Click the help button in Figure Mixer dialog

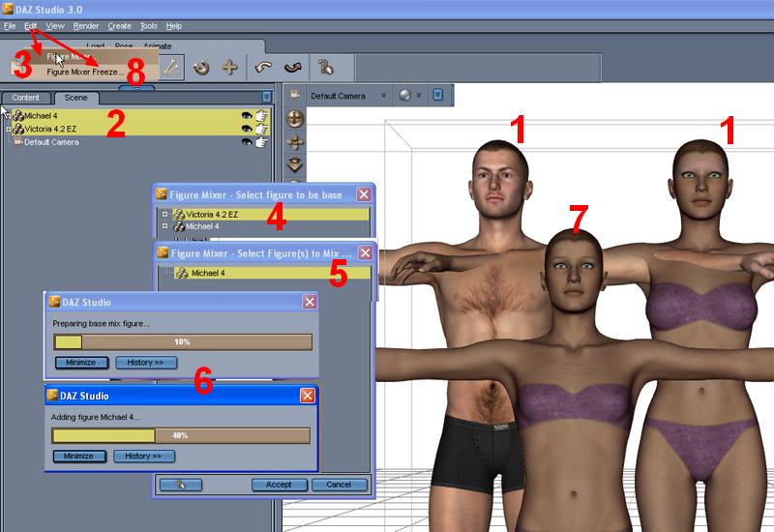pos(180,486)
